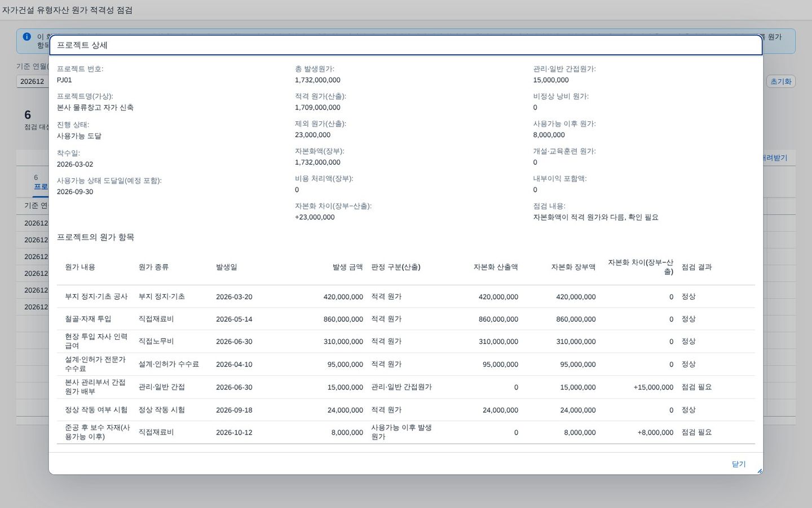Click the project name 본사 물류창고 자가 신축
The width and height of the screenshot is (812, 508).
pos(95,107)
